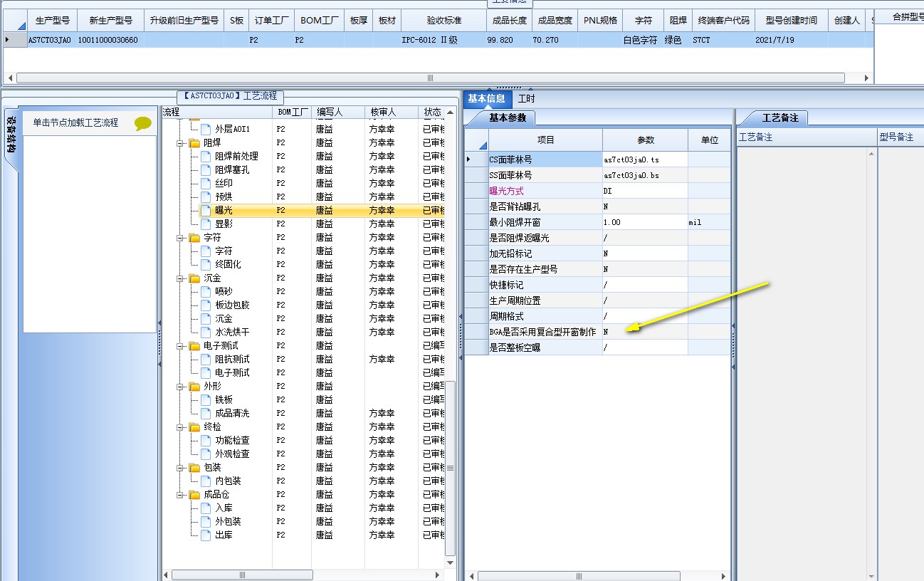Viewport: 924px width, 581px height.
Task: Click the 沉金 folder icon in tree
Action: pos(194,278)
